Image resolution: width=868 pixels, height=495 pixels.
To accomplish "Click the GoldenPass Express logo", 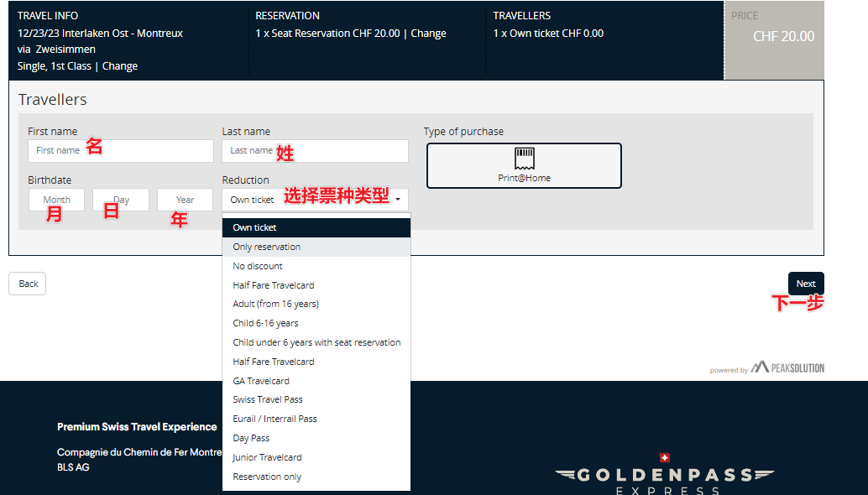I will point(665,475).
